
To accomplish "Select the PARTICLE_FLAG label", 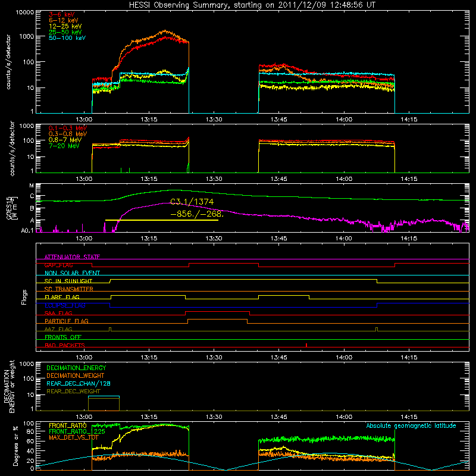I will pyautogui.click(x=67, y=321).
